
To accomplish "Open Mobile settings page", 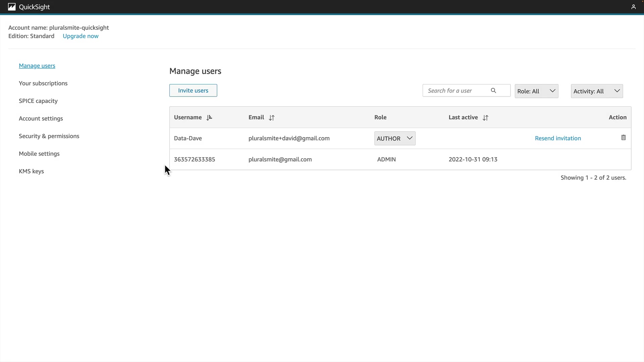I will (x=39, y=154).
